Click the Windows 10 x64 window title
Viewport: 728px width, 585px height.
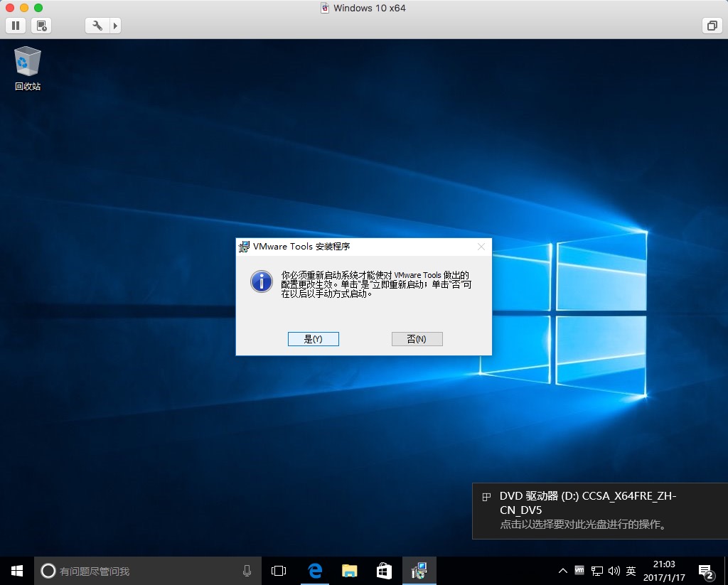tap(370, 8)
